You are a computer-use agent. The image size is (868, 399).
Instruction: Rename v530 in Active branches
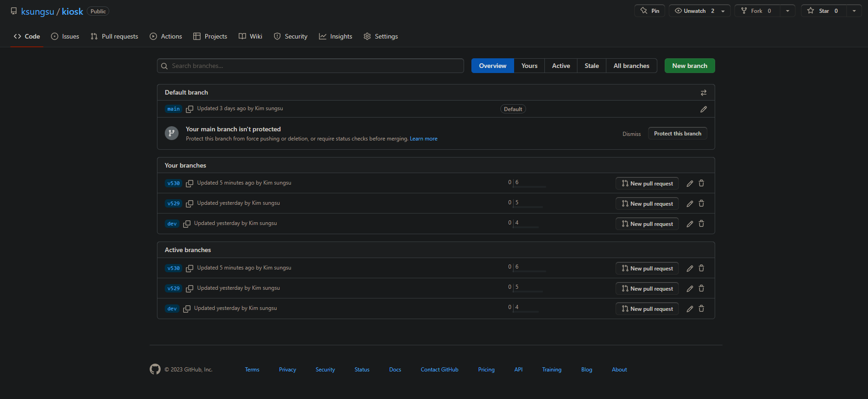(689, 269)
